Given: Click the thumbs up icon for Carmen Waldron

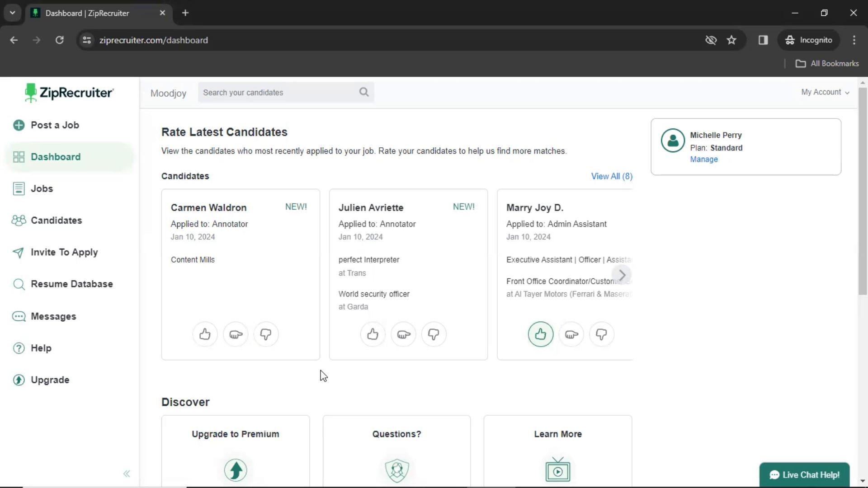Looking at the screenshot, I should click(204, 333).
